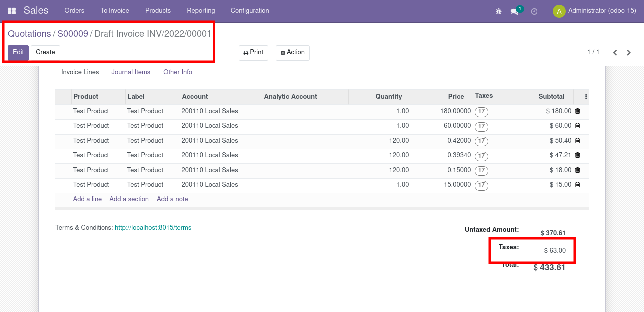Activate the debug bug icon
Screen dimensions: 644x312
click(498, 11)
